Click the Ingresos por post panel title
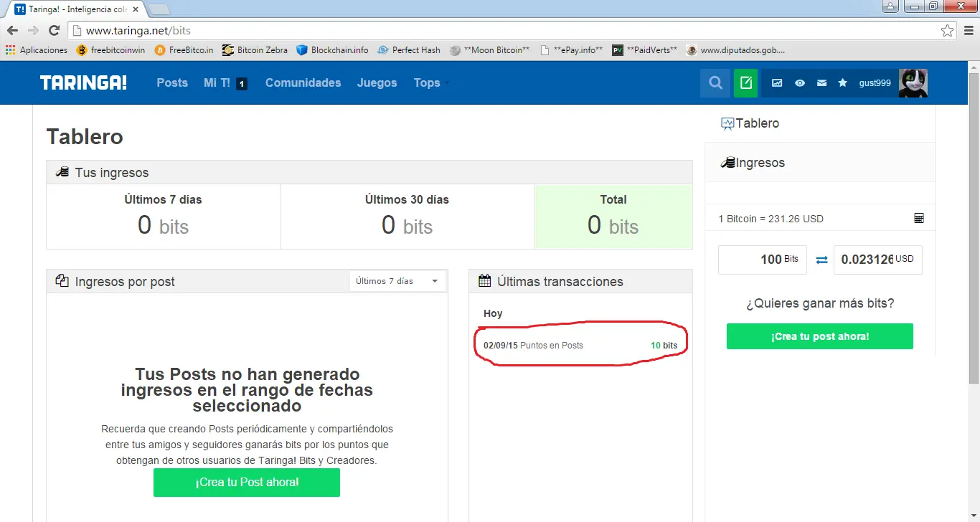The height and width of the screenshot is (522, 980). tap(125, 282)
